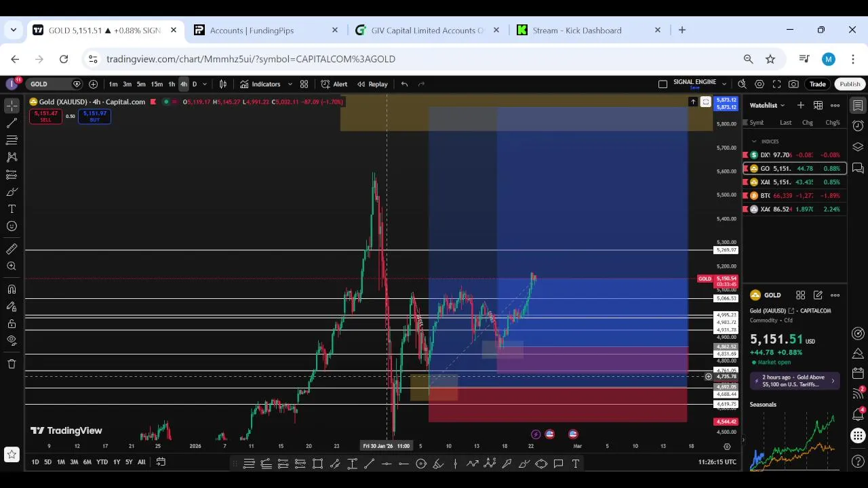Select the 1D date range

(35, 462)
